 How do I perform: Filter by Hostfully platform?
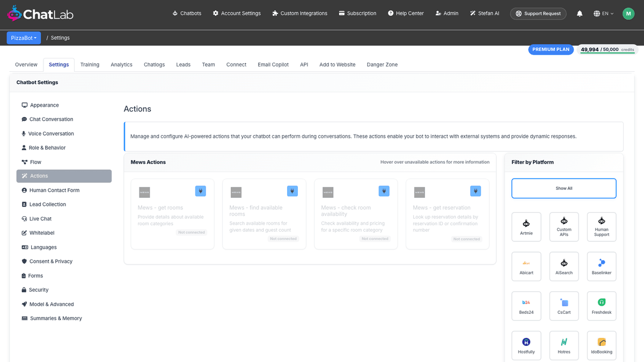click(x=526, y=346)
